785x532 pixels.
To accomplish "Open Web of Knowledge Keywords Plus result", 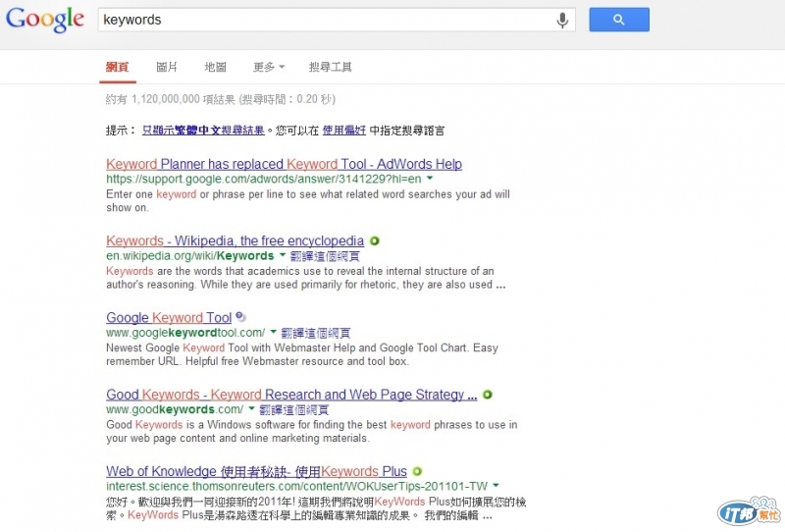I will tap(256, 471).
